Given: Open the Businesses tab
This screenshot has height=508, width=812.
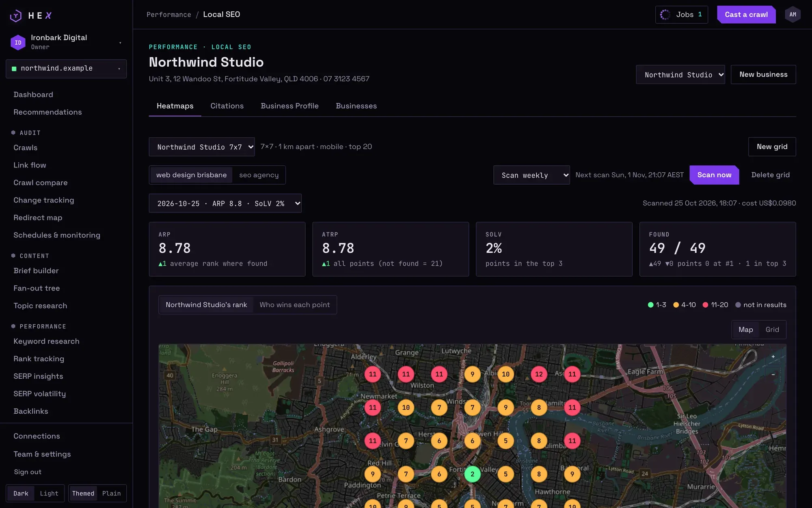Looking at the screenshot, I should (x=356, y=106).
